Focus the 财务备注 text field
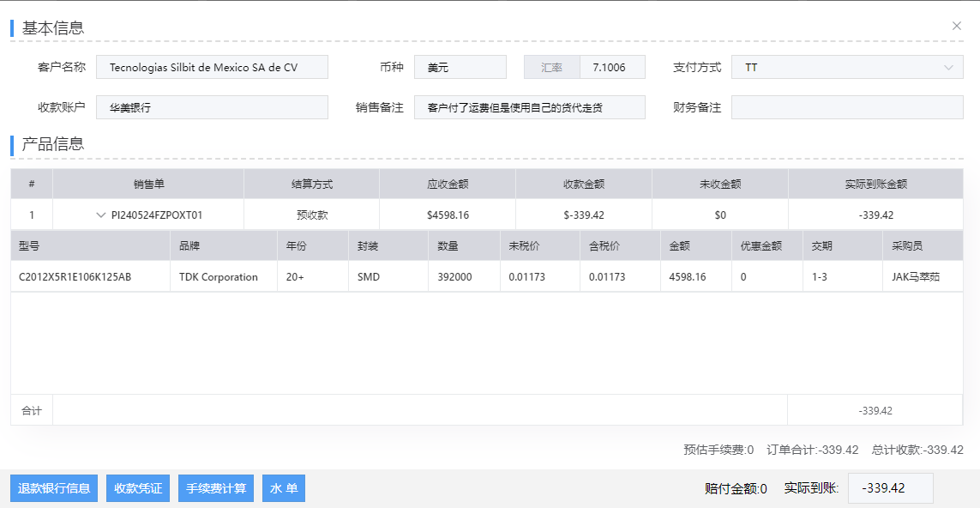Screen dimensions: 980x508 point(847,107)
